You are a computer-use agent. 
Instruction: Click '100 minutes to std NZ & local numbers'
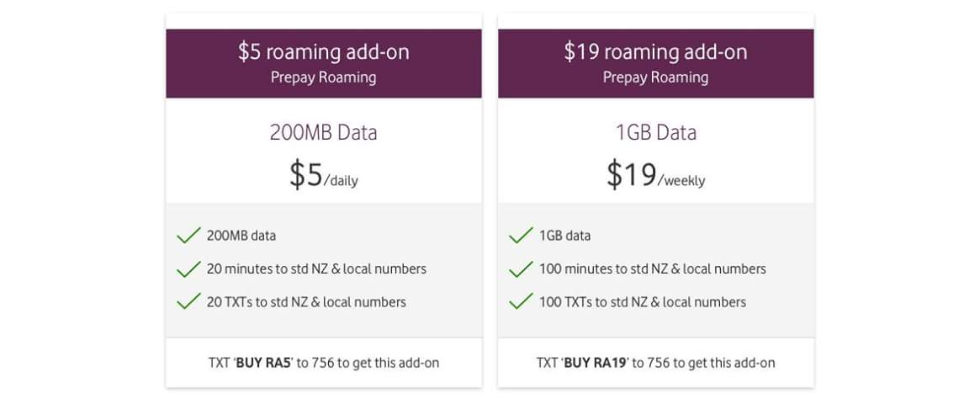point(652,269)
